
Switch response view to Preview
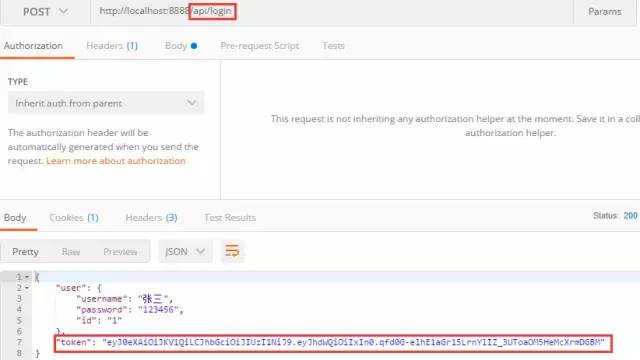click(x=120, y=252)
